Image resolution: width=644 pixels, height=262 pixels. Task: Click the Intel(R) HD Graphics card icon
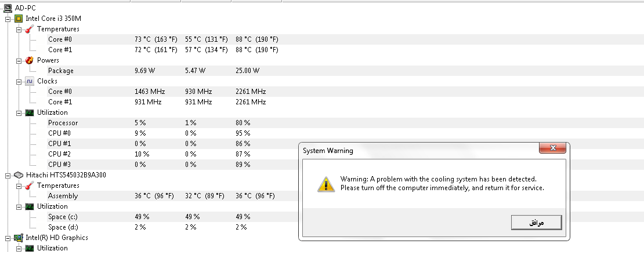click(x=19, y=238)
